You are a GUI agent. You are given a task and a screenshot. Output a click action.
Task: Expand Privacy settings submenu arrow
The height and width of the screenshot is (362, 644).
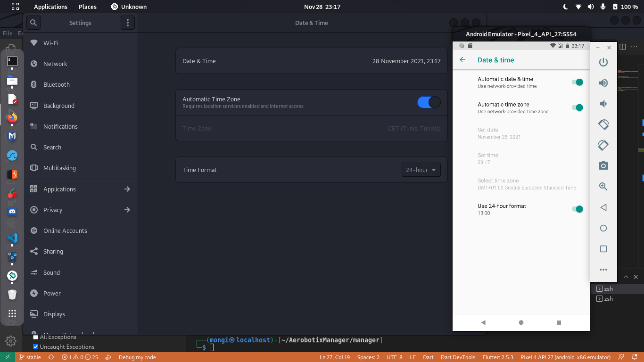point(127,210)
